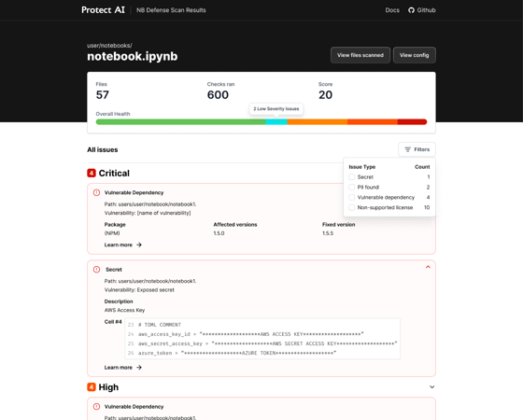Click alert icon beside Secret issue
523x420 pixels.
coord(96,270)
